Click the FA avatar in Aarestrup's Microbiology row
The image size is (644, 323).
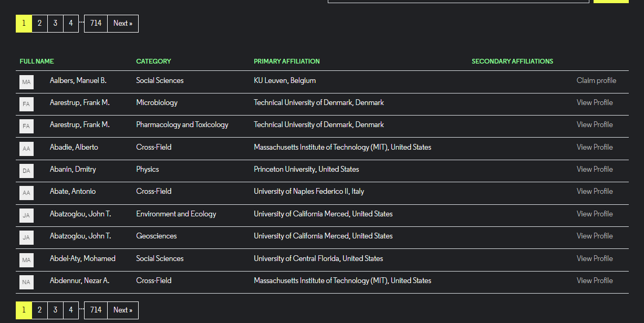coord(26,104)
